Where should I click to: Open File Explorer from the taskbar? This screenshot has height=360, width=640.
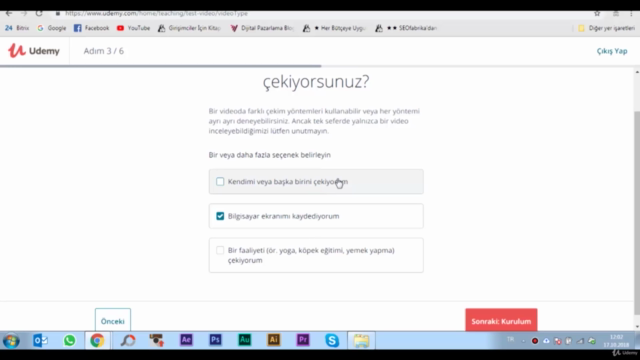(x=361, y=340)
